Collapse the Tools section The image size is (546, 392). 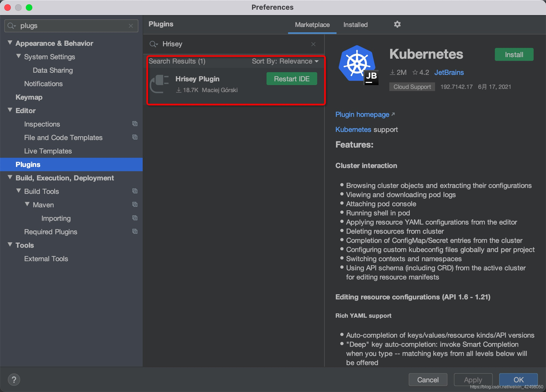pyautogui.click(x=10, y=245)
